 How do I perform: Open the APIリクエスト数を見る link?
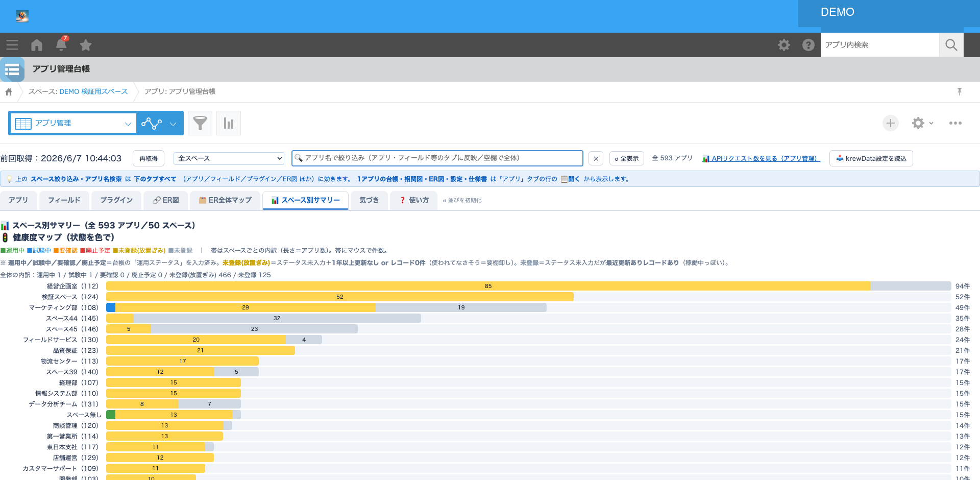(761, 158)
